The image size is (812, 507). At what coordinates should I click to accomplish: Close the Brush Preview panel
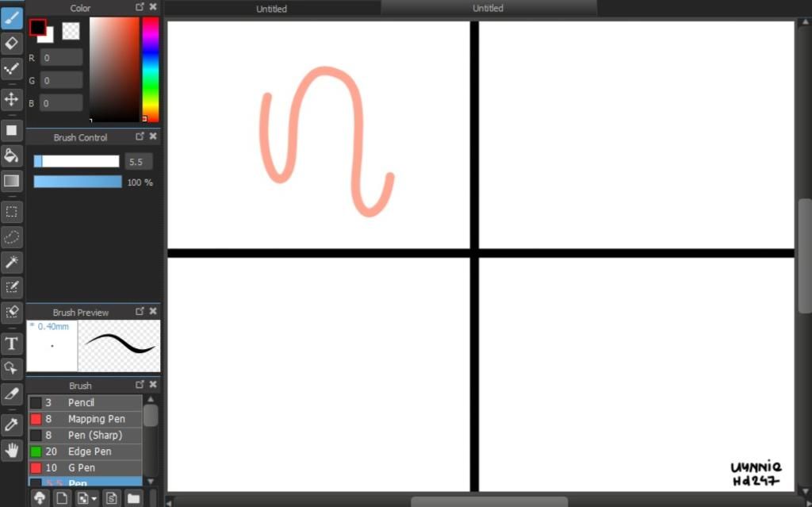tap(153, 311)
